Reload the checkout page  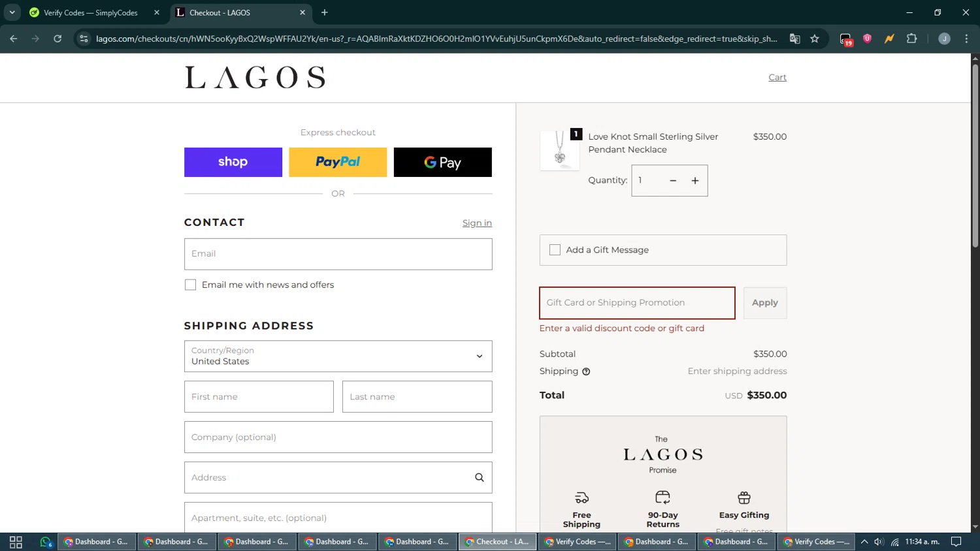click(x=57, y=39)
